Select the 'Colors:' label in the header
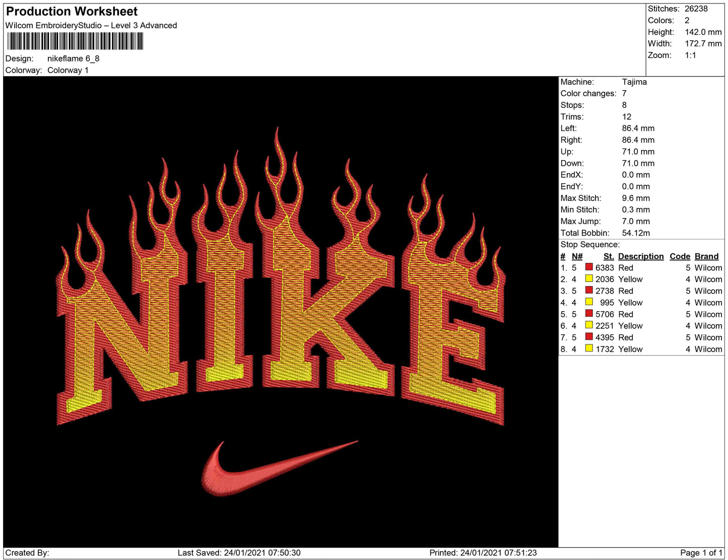Image resolution: width=728 pixels, height=560 pixels. point(661,20)
